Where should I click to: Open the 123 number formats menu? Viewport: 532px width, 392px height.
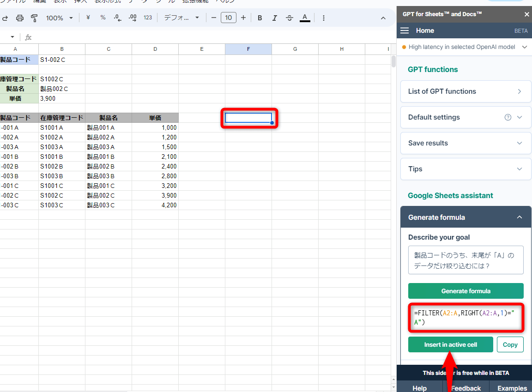pyautogui.click(x=148, y=18)
